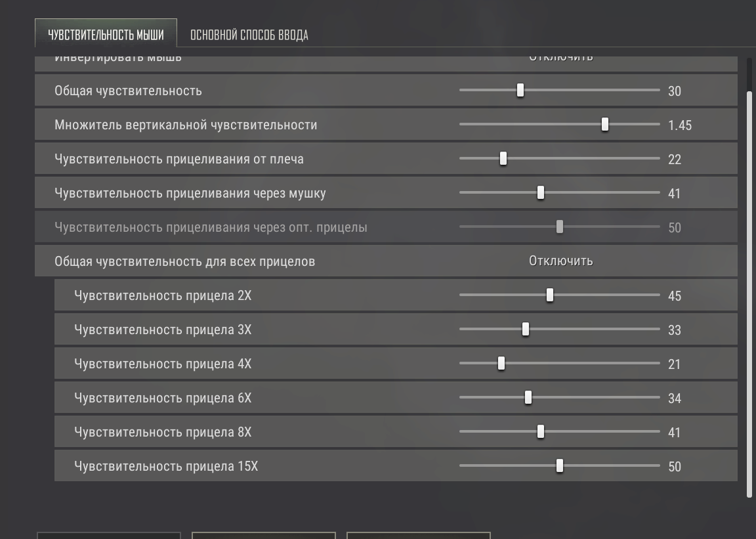The height and width of the screenshot is (539, 756).
Task: Click slider handle for прицела 8X
Action: point(541,431)
